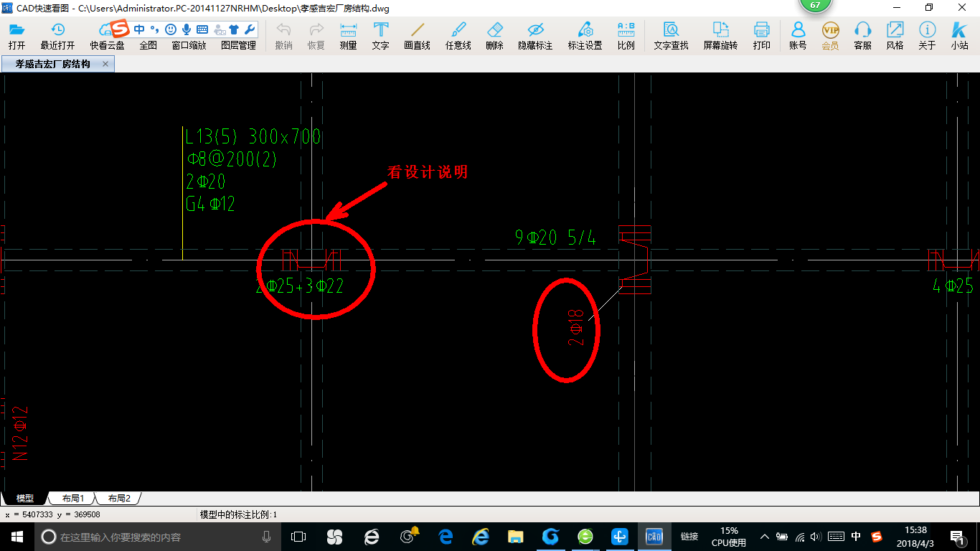Click the volume icon in system tray

click(x=816, y=537)
